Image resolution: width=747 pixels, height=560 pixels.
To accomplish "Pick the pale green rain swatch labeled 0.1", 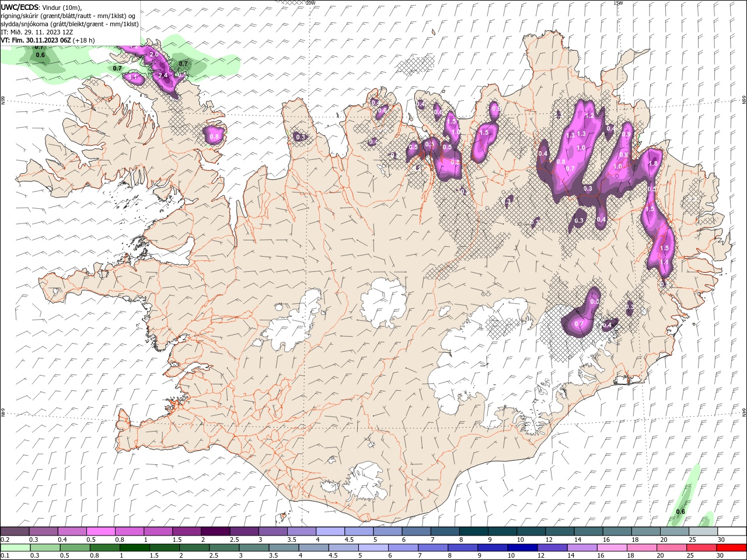I will point(15,548).
